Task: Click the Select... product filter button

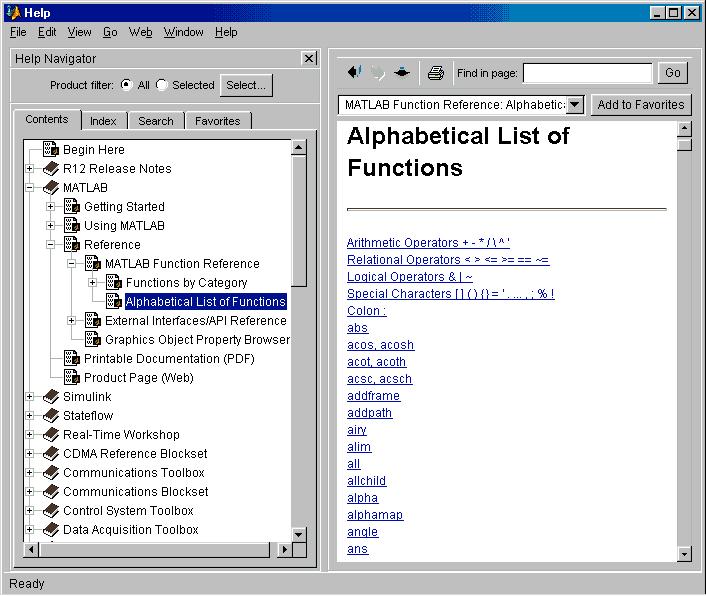Action: (x=246, y=85)
